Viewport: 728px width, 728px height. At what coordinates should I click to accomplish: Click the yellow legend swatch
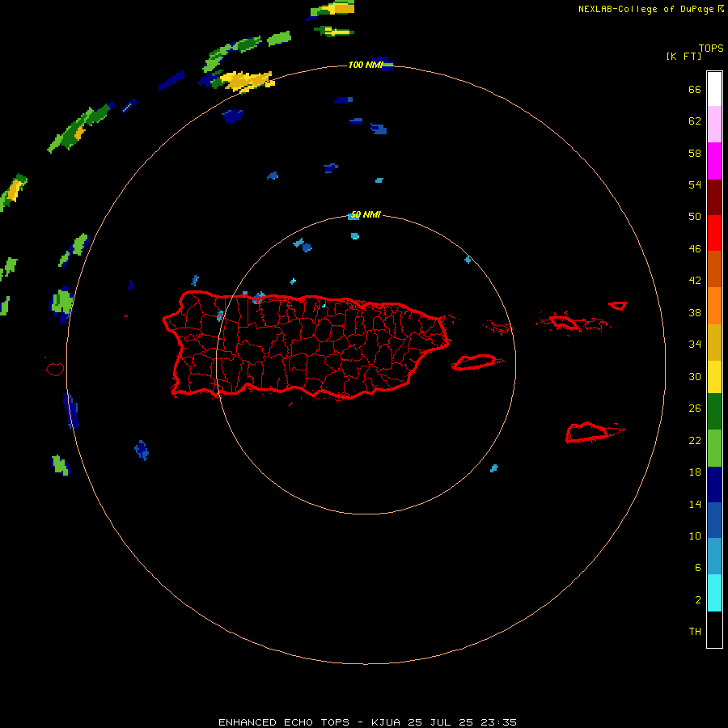714,376
